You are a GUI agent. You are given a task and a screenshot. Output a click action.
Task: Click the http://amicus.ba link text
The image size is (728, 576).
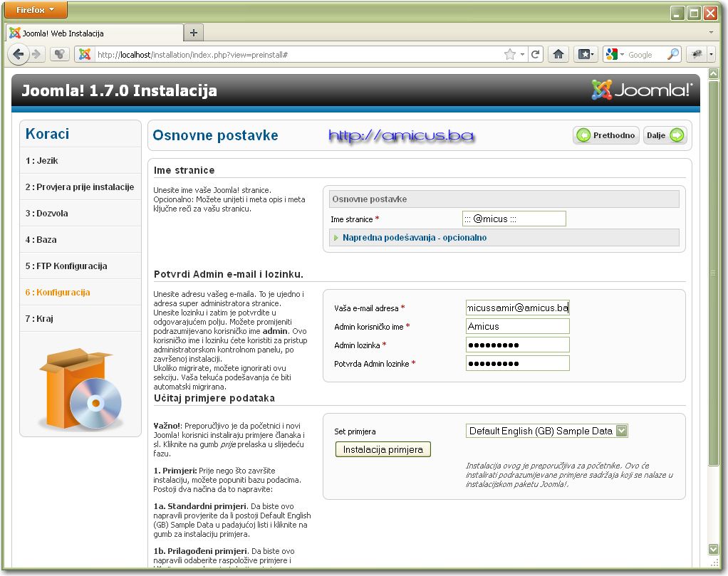click(x=401, y=135)
